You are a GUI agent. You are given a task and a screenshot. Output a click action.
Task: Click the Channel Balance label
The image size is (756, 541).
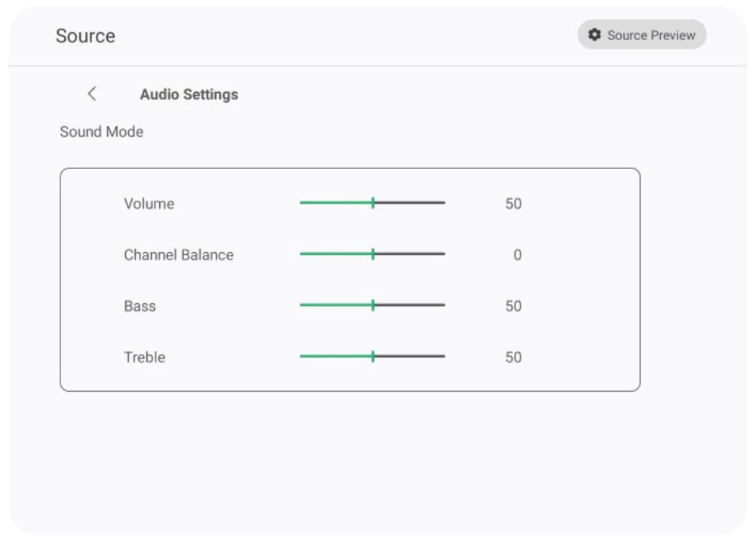pos(179,254)
